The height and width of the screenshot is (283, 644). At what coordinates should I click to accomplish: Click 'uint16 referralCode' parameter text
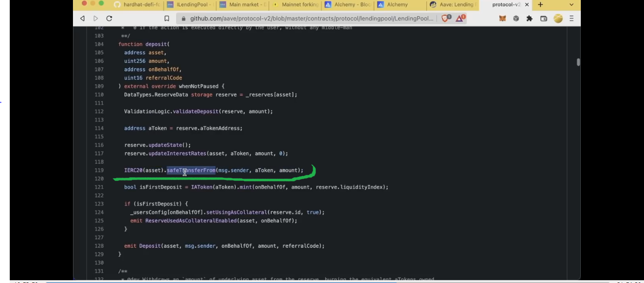(153, 78)
